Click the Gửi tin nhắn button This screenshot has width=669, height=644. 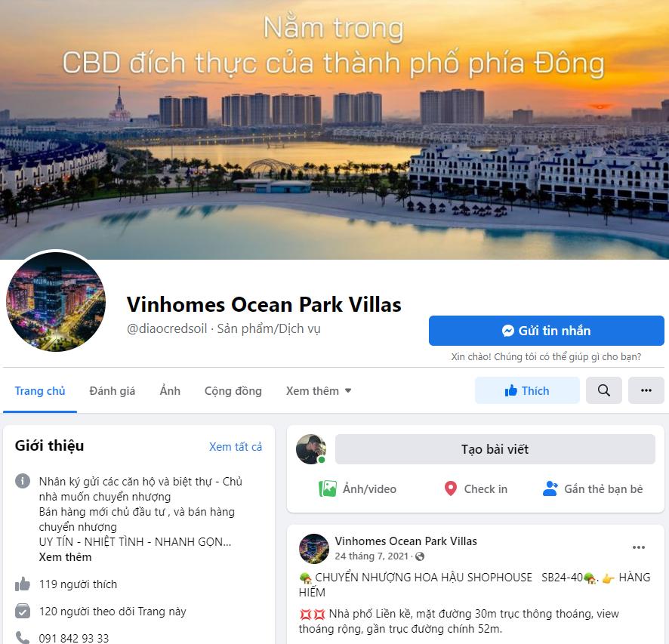(x=546, y=331)
